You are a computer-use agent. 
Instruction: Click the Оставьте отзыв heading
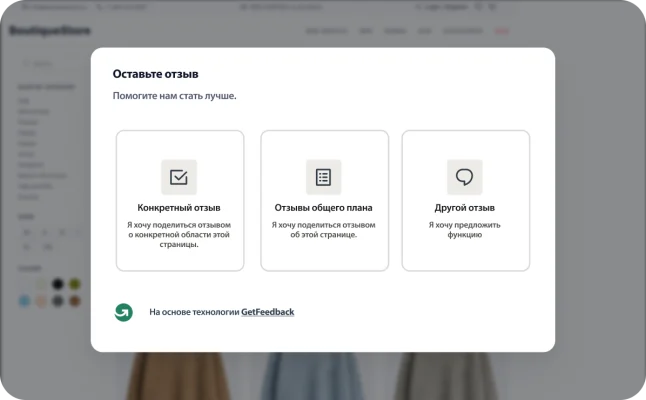click(155, 74)
